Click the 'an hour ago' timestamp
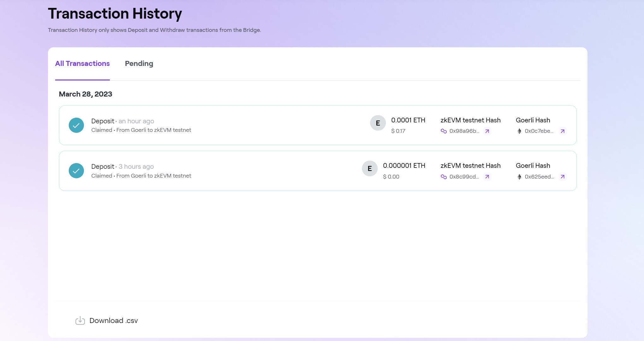 [x=136, y=121]
